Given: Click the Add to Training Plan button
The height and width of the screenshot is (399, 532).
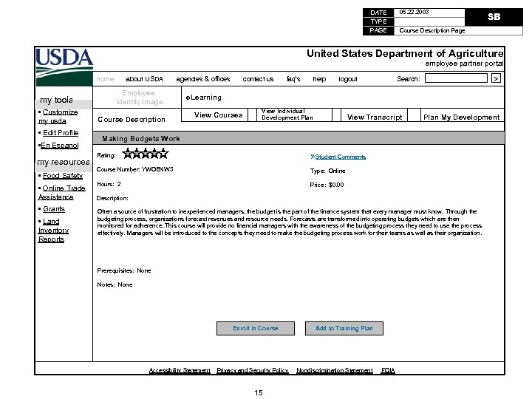Looking at the screenshot, I should click(x=344, y=328).
